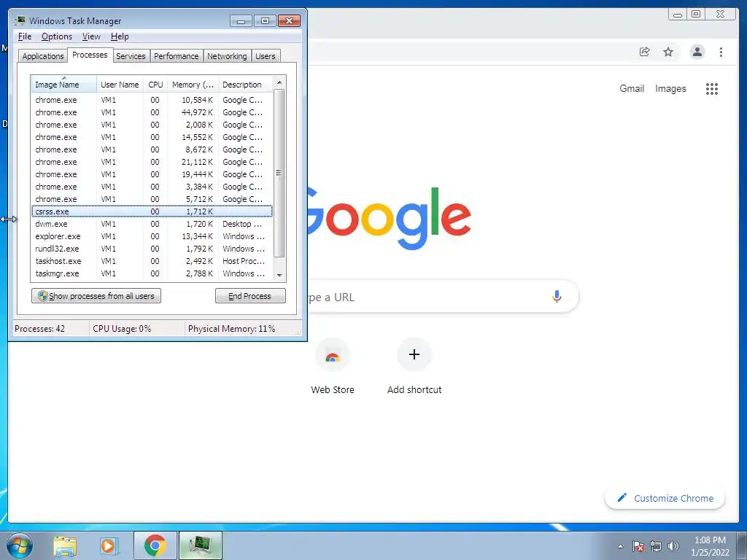Select chrome.exe using 2,008 K memory
The width and height of the screenshot is (747, 560).
152,125
